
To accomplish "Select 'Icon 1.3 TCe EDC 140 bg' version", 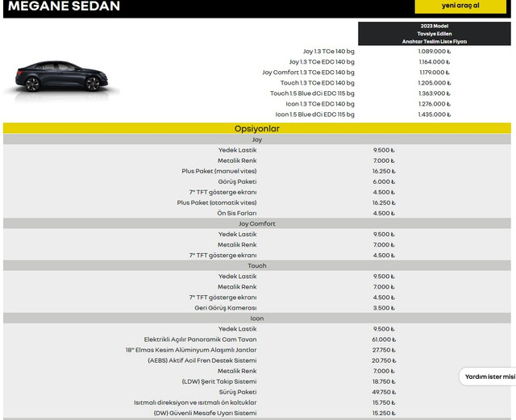I will click(x=320, y=104).
